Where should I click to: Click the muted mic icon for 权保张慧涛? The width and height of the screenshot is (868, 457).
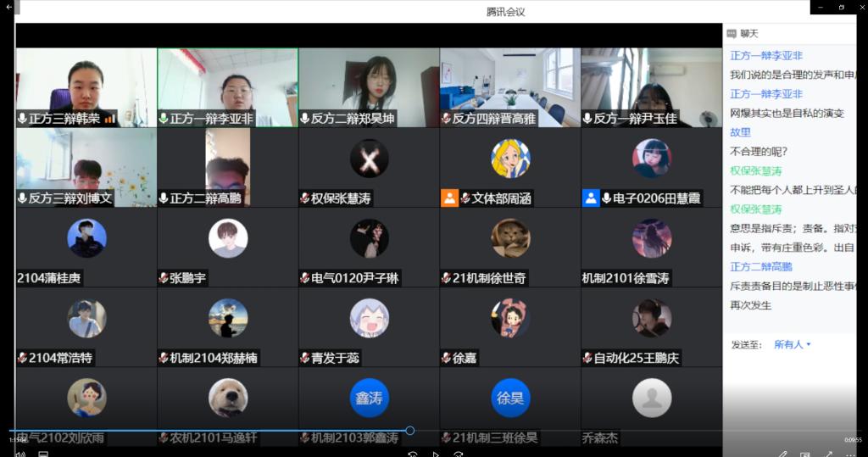pyautogui.click(x=304, y=198)
